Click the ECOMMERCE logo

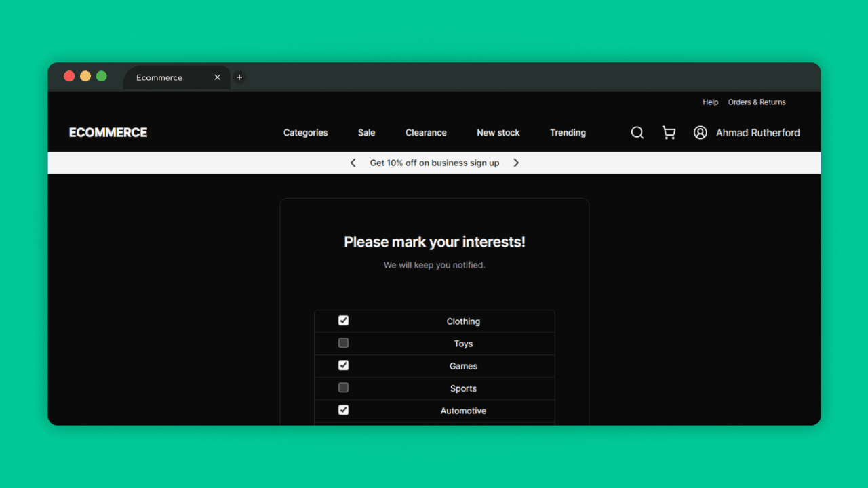coord(108,132)
